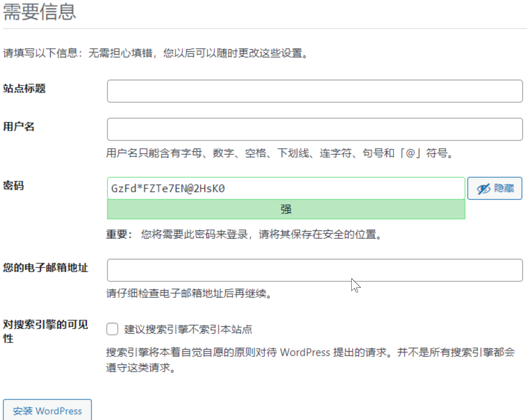
Task: Click the 需要信息 page heading
Action: click(39, 12)
